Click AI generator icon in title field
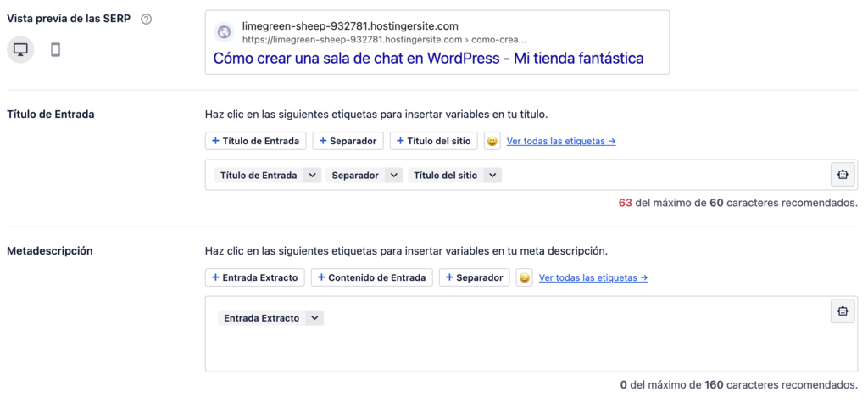This screenshot has height=403, width=868. click(x=842, y=175)
